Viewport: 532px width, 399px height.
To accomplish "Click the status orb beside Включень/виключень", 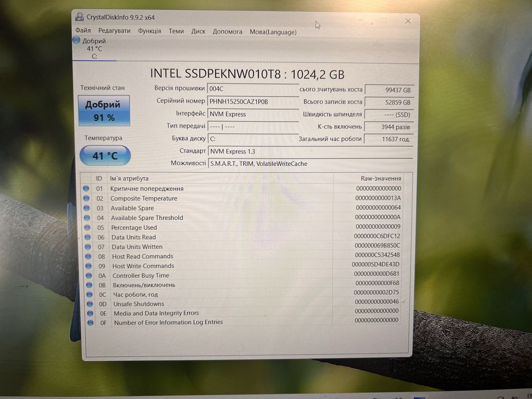I will [89, 285].
